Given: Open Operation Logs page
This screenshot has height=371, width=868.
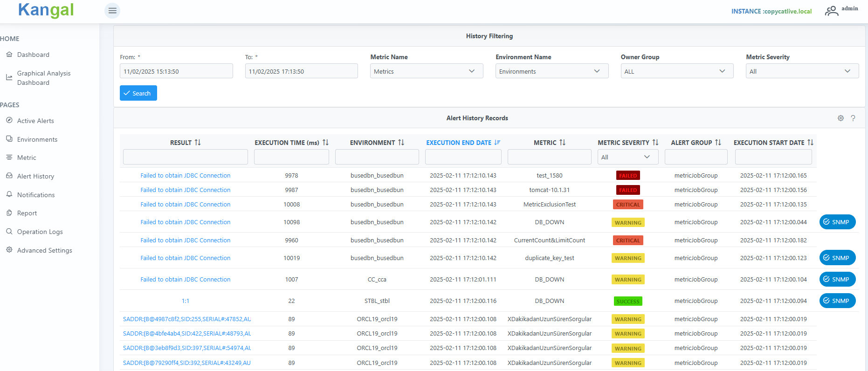Looking at the screenshot, I should pyautogui.click(x=40, y=232).
